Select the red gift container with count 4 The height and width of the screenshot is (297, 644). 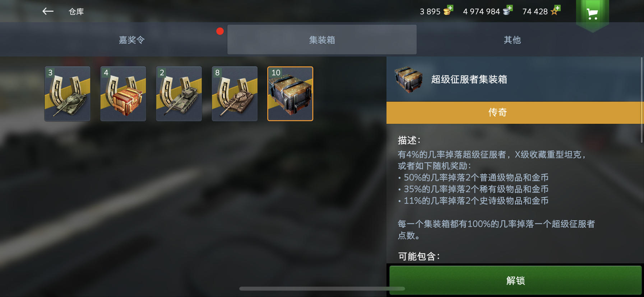[x=123, y=94]
